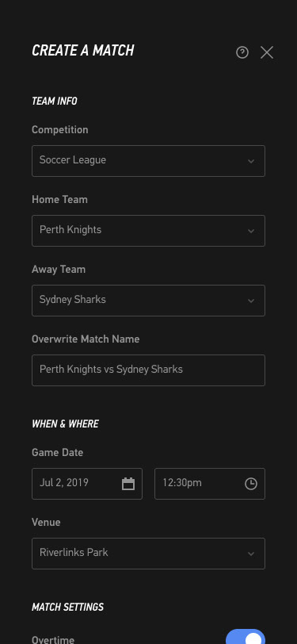Click the Jul 2, 2019 date field
The height and width of the screenshot is (644, 297).
[x=87, y=484]
